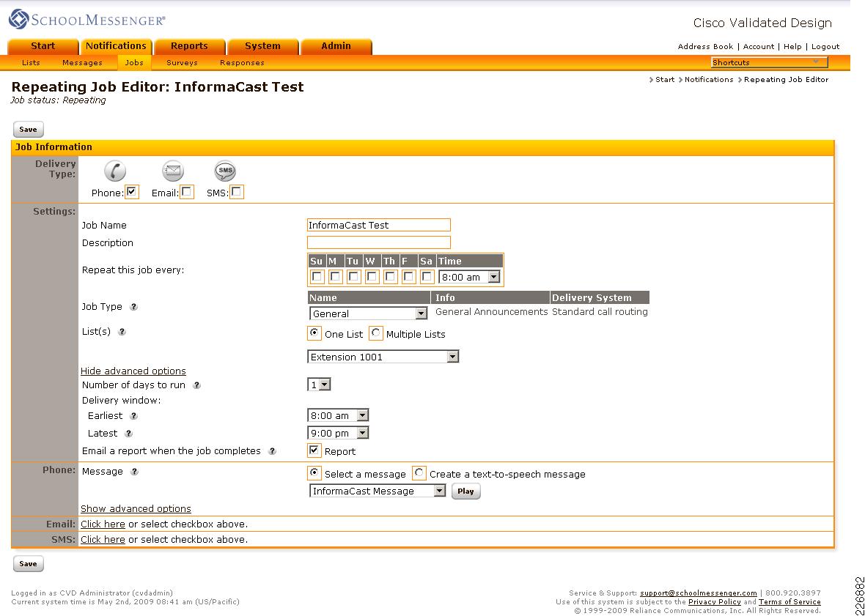Open the support@schoolmessenger.com email link
This screenshot has width=865, height=616.
699,593
